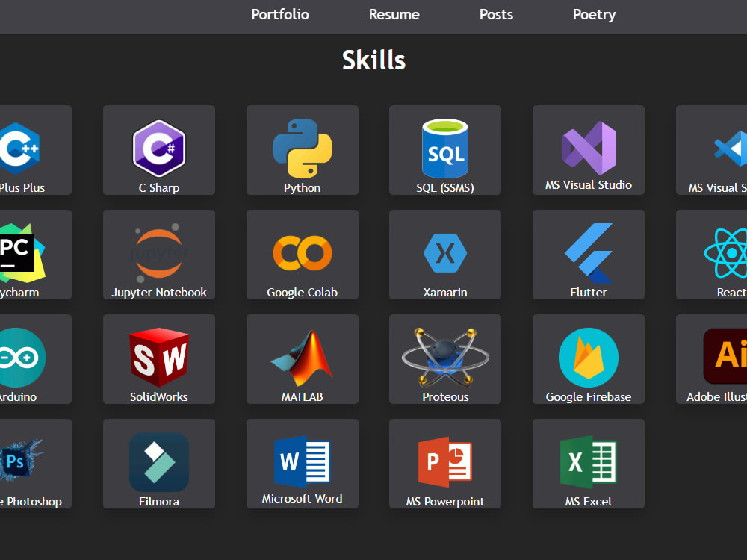
Task: Click the "Jupyter Notebook" label
Action: (159, 293)
